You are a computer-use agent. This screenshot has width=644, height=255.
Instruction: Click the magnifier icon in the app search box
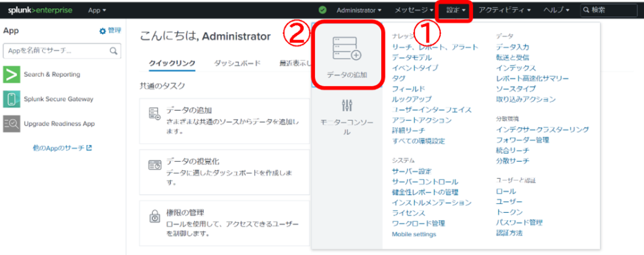tap(113, 51)
